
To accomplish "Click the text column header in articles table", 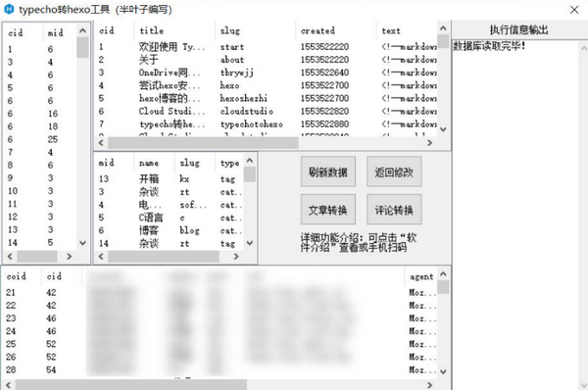I will click(x=407, y=30).
